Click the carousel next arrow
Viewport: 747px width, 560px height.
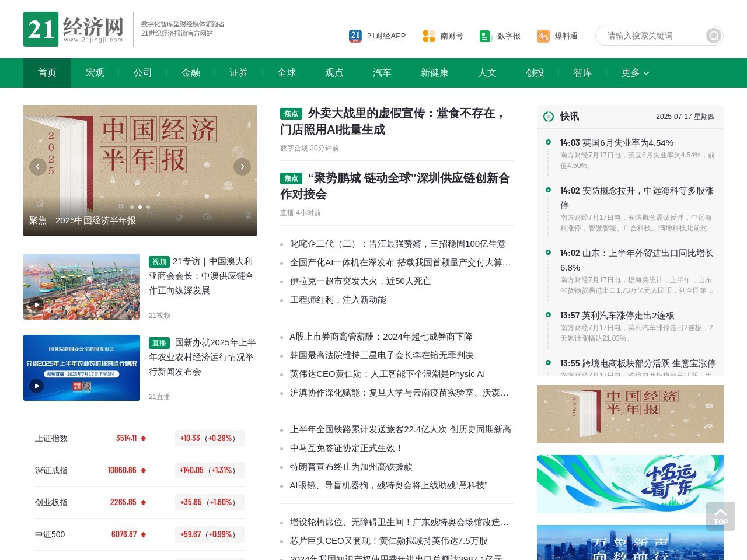coord(242,167)
